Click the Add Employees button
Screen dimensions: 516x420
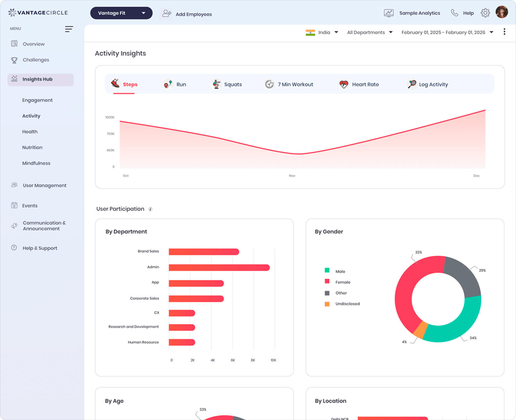(x=186, y=14)
